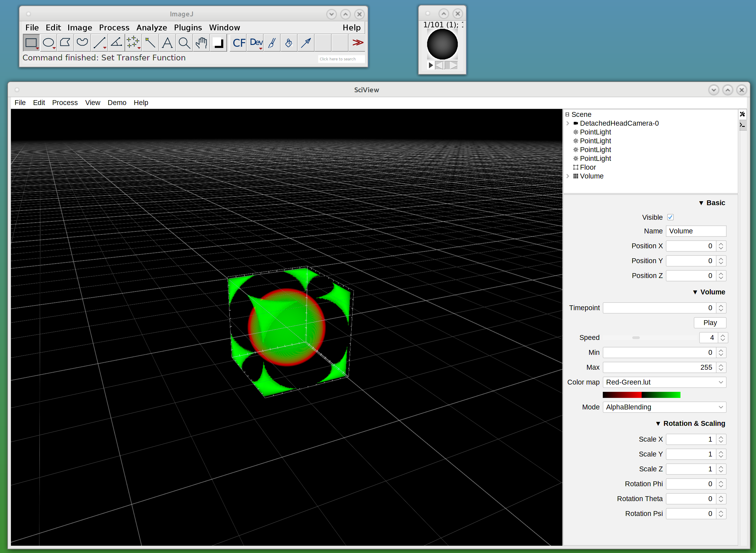Select the Angle tool

point(116,43)
